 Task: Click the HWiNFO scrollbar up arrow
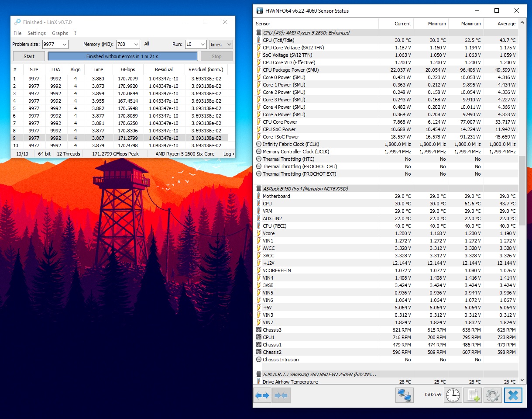tap(522, 23)
